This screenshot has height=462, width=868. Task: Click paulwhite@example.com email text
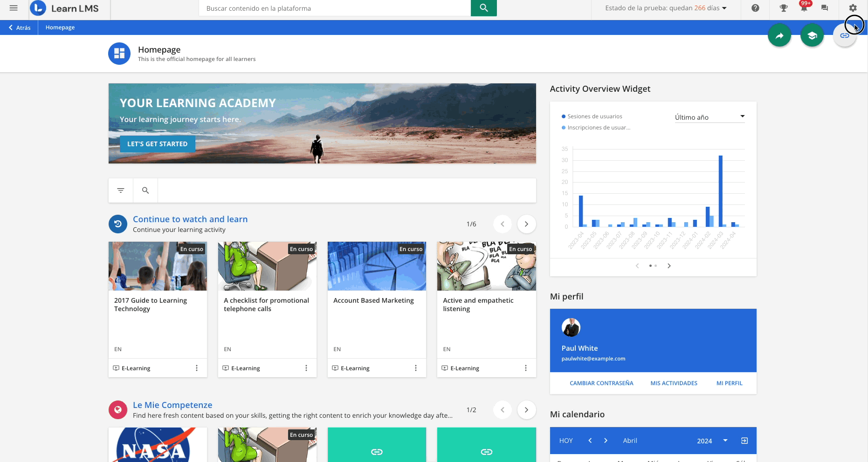tap(593, 359)
